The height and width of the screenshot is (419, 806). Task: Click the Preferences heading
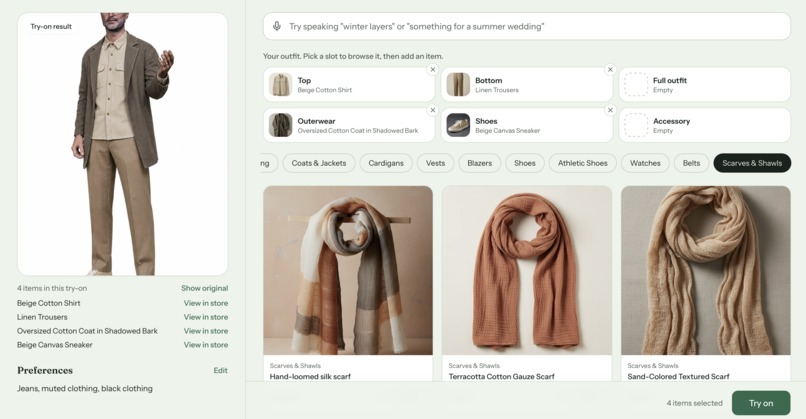point(45,370)
